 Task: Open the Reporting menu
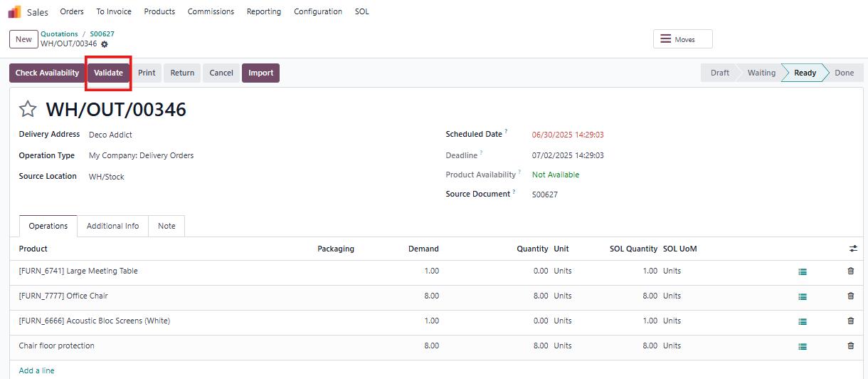263,11
